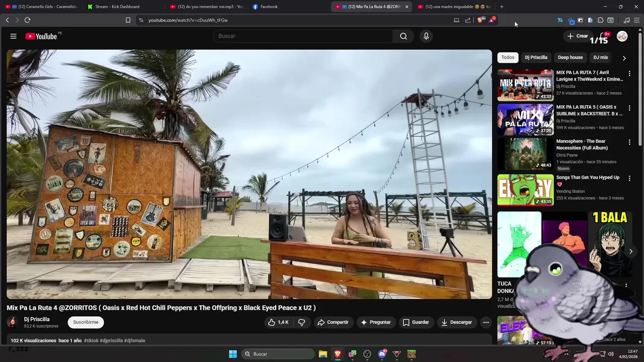This screenshot has width=644, height=362.
Task: Select the Dj Priscilla filter chip
Action: tap(536, 57)
